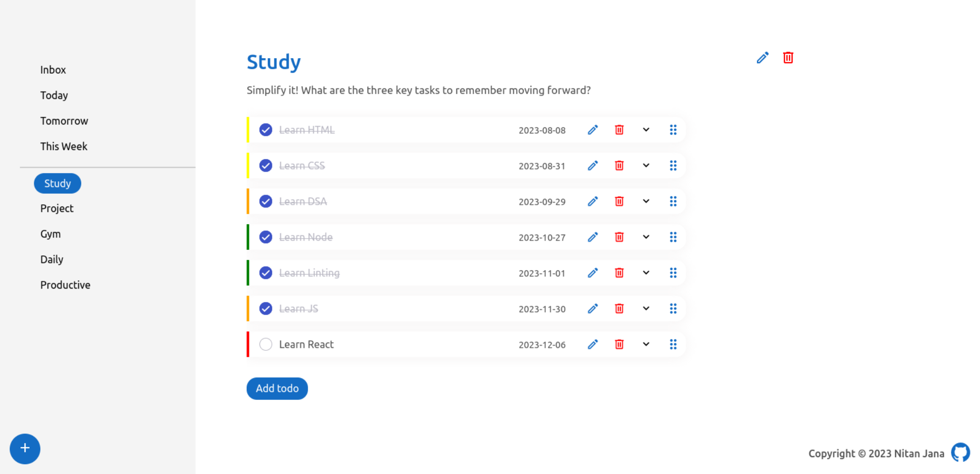Delete the Study project via trash icon
Image resolution: width=980 pixels, height=474 pixels.
[788, 58]
